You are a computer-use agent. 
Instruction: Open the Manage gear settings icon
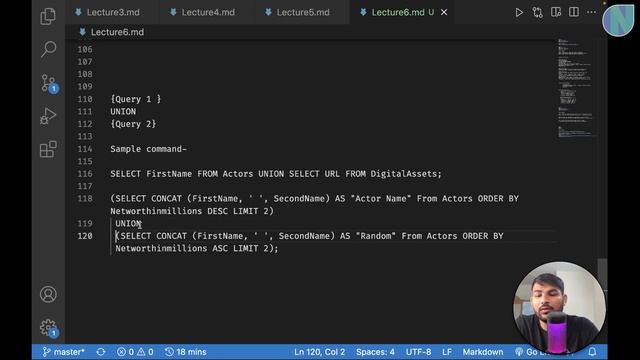pyautogui.click(x=49, y=328)
